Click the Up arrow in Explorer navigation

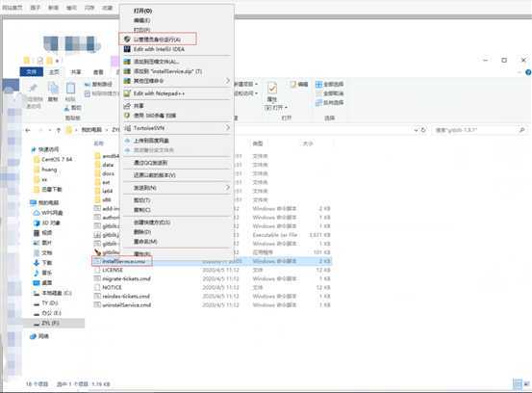(x=58, y=130)
